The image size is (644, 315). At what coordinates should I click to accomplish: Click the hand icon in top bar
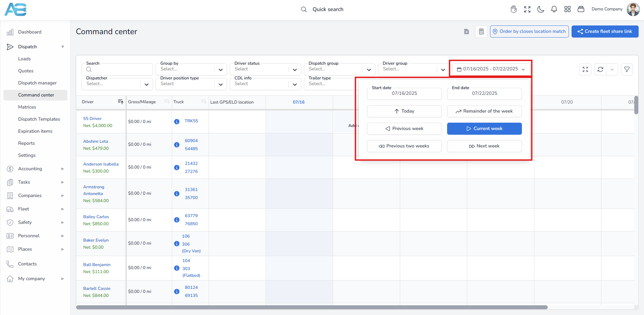(x=514, y=9)
